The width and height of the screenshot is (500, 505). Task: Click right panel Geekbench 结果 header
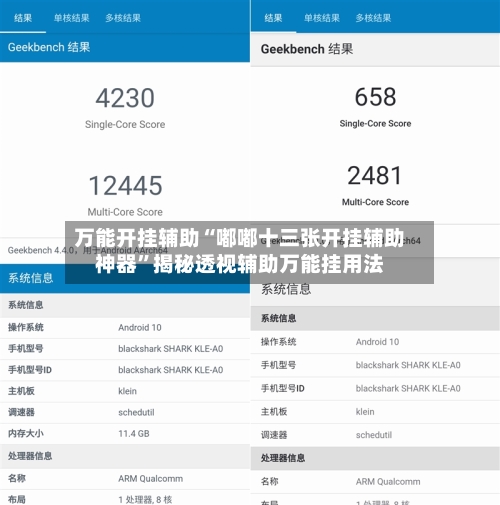click(375, 49)
